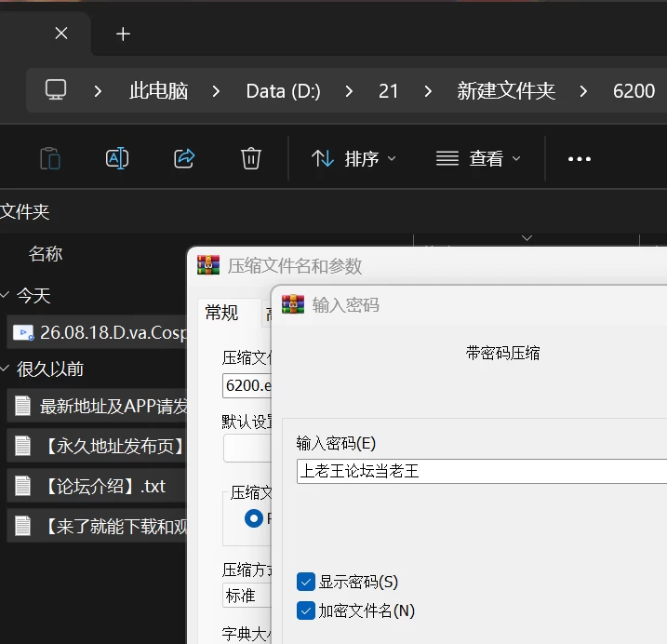This screenshot has width=667, height=644.
Task: Click the 输入密码(E) password field
Action: pos(482,471)
